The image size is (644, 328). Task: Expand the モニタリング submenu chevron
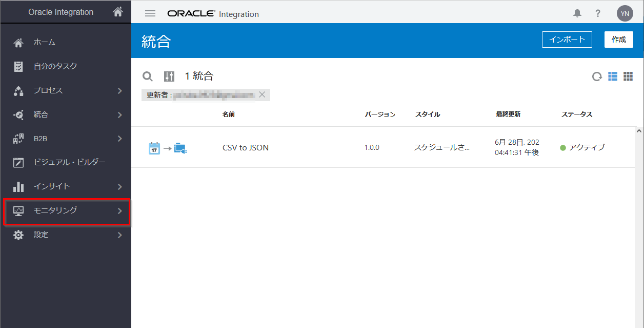tap(119, 210)
